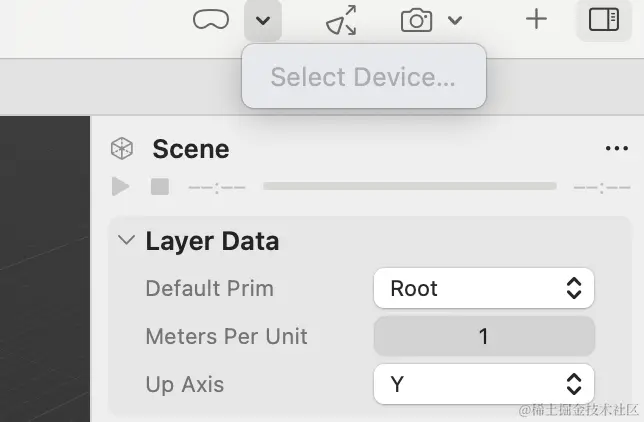
Task: Open the Up Axis Y dropdown
Action: coord(484,384)
